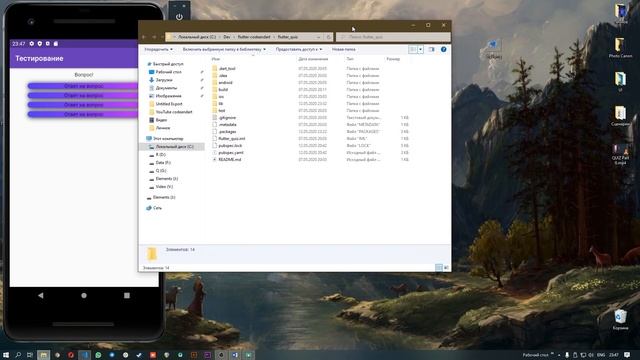Open the Включить выбранную папку в библиотеку dropdown
The width and height of the screenshot is (640, 360).
224,49
